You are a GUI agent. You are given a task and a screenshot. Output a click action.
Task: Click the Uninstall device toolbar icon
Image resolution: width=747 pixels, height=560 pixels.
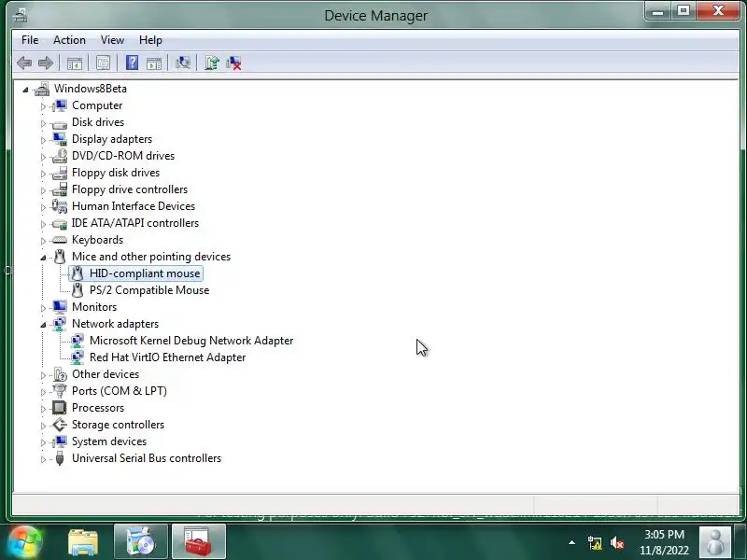point(233,63)
